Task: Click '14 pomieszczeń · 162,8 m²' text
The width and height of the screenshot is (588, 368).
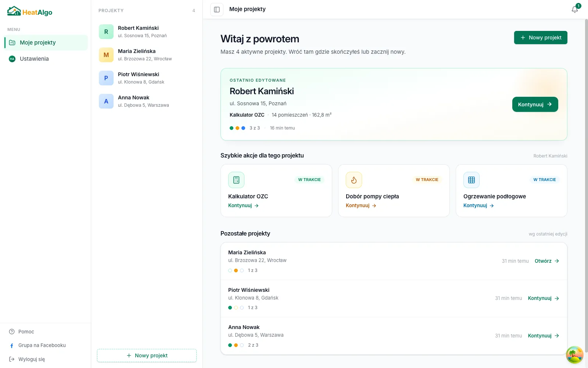Action: (x=302, y=115)
